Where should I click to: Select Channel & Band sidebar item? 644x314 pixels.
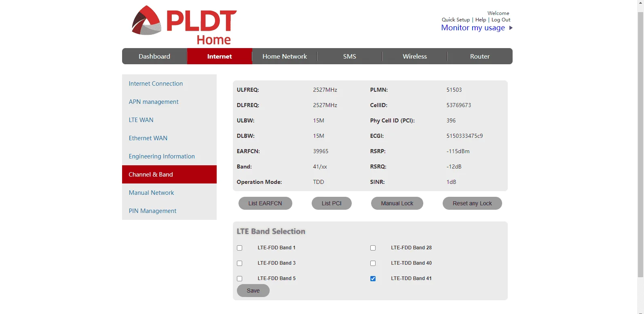point(169,175)
